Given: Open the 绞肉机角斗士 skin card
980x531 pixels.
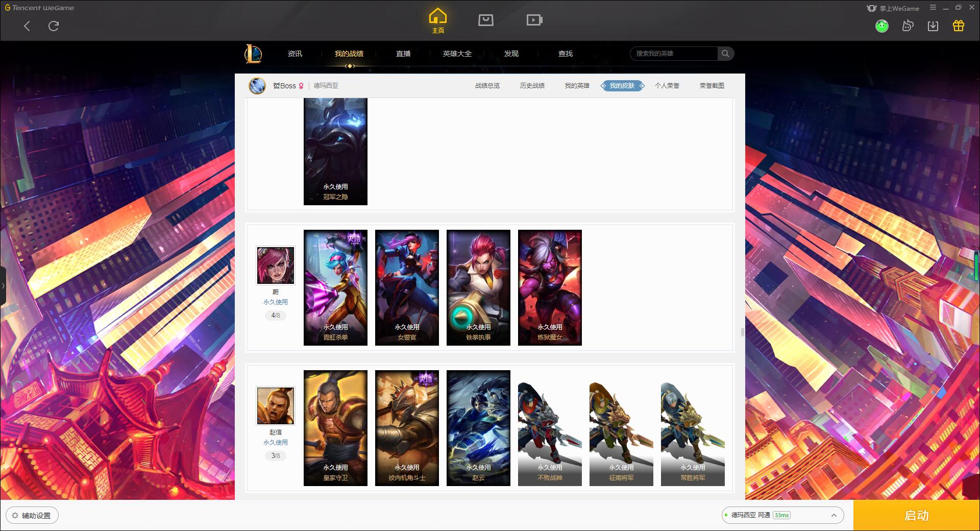Looking at the screenshot, I should tap(407, 428).
